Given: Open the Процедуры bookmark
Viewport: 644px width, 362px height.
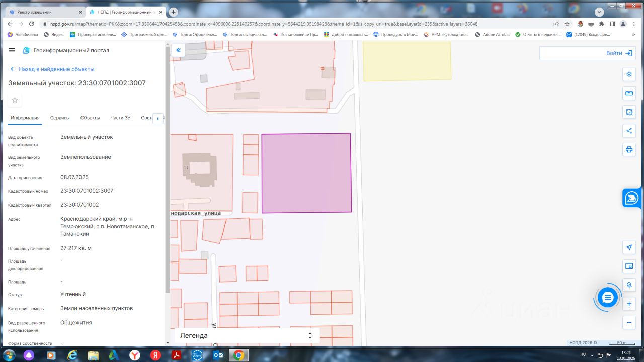Looking at the screenshot, I should tap(396, 35).
